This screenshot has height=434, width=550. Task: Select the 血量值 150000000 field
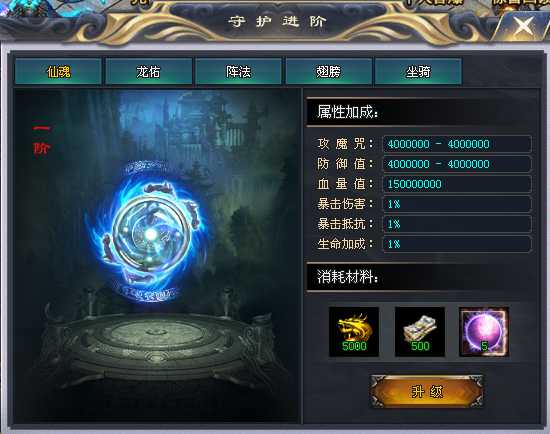click(457, 184)
